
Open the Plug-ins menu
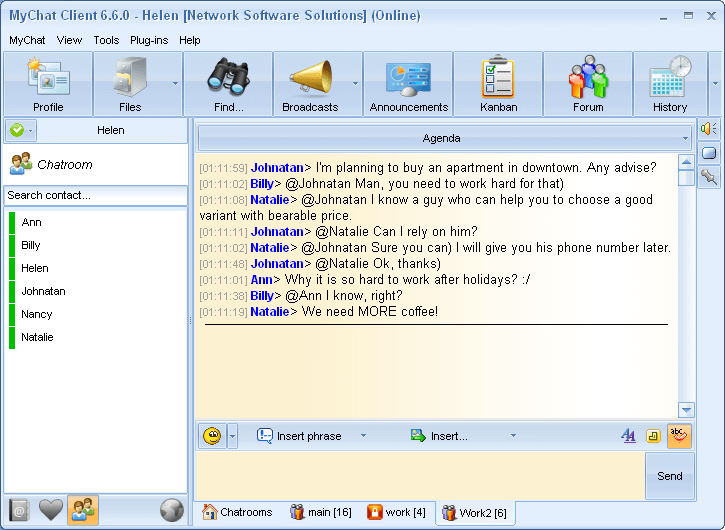(x=149, y=40)
